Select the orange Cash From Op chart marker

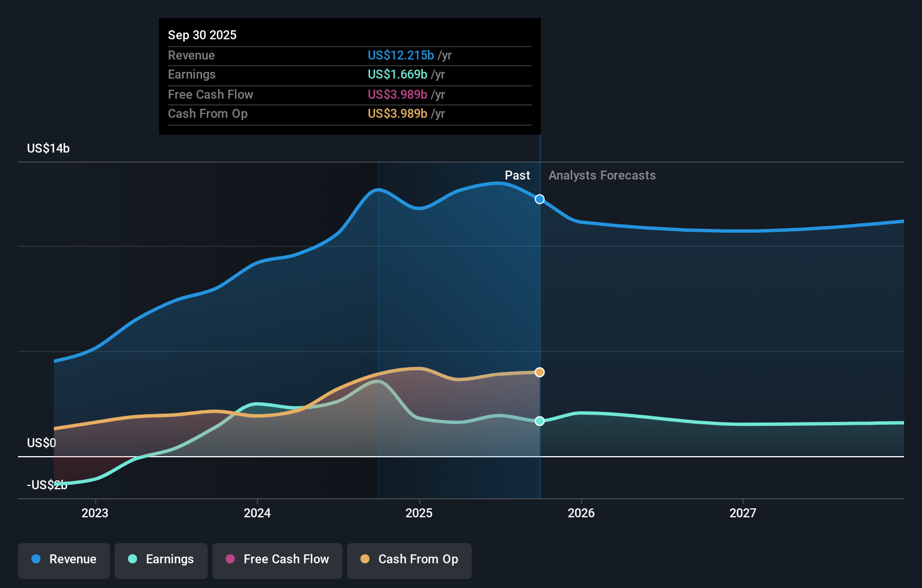point(539,371)
